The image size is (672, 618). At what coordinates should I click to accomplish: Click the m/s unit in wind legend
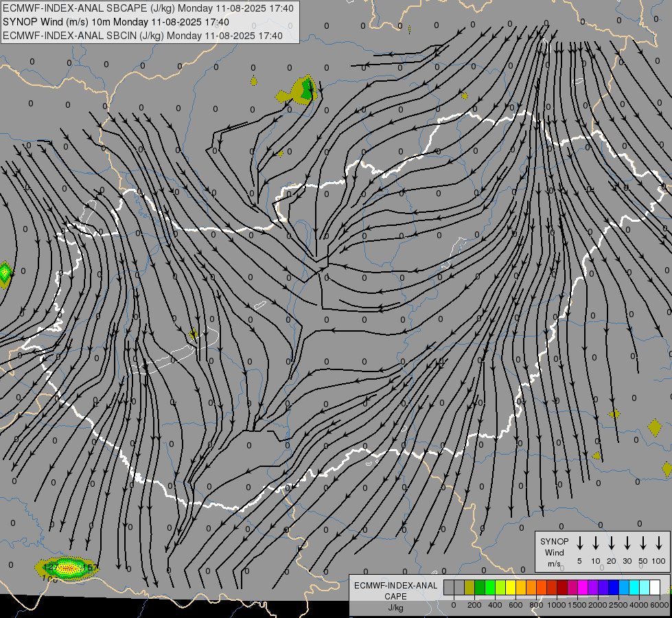tap(554, 564)
